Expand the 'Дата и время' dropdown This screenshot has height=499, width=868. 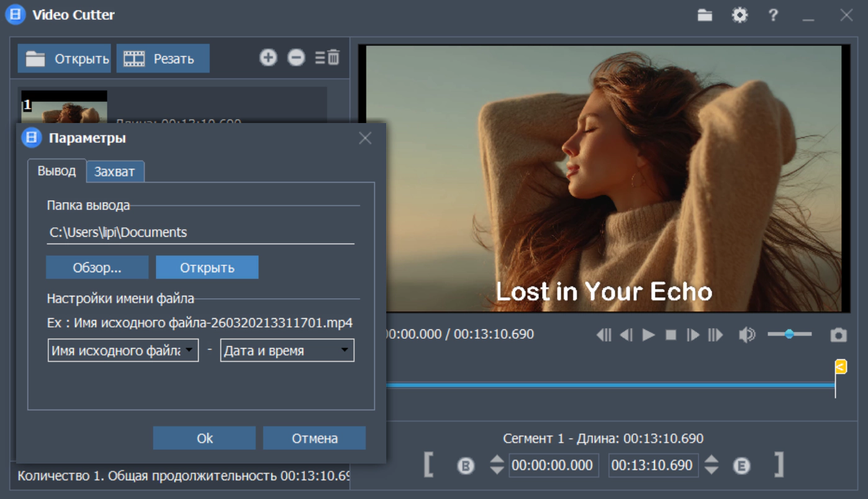[345, 350]
